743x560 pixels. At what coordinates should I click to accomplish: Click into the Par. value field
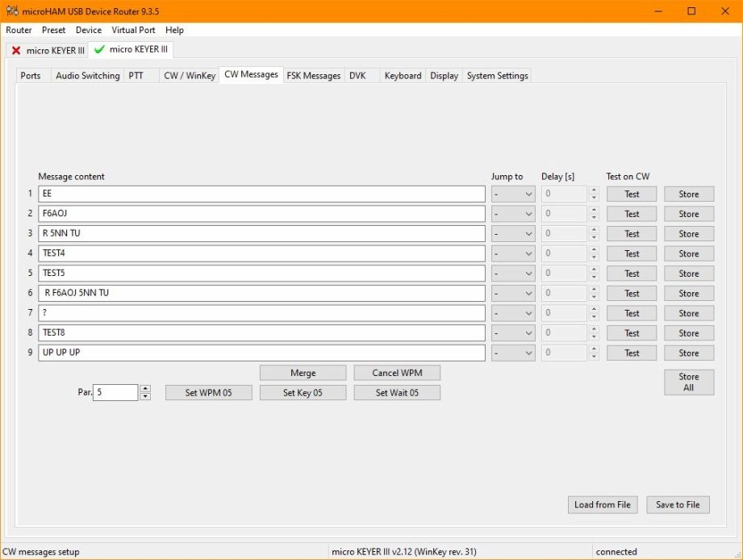(x=115, y=393)
